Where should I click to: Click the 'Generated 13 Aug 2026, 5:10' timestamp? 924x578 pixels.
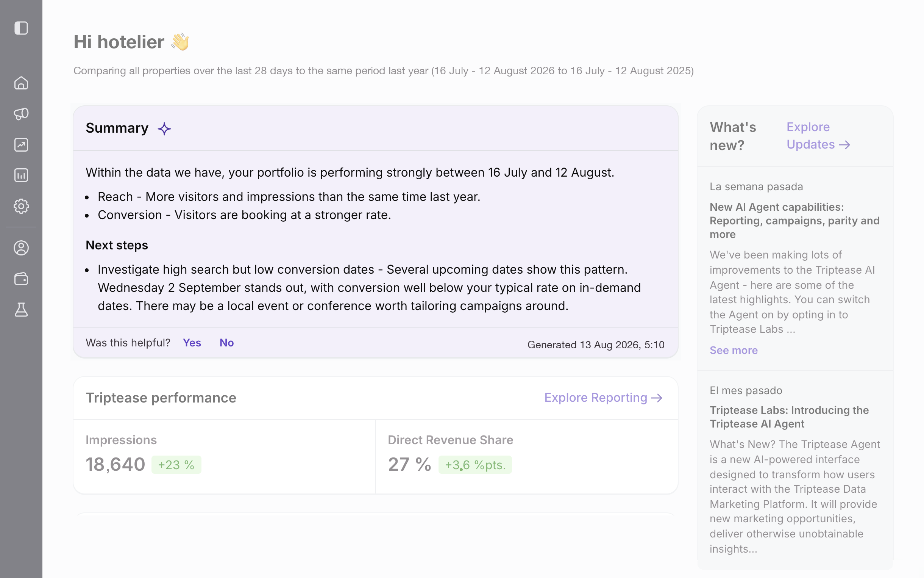(x=596, y=345)
